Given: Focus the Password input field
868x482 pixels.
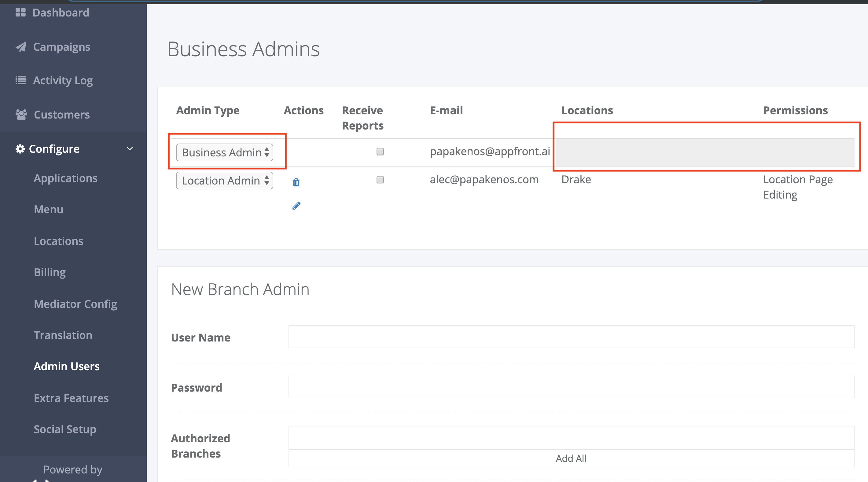Looking at the screenshot, I should 571,387.
